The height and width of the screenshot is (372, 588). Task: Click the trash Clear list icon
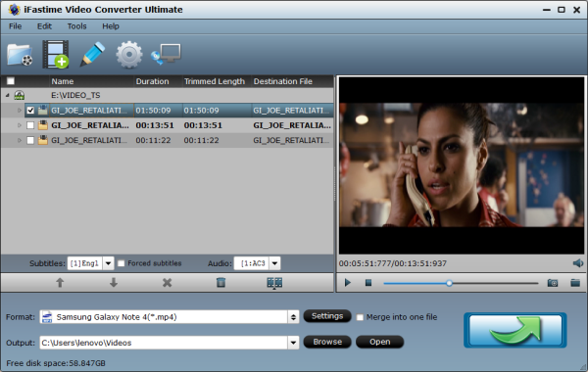click(x=220, y=283)
